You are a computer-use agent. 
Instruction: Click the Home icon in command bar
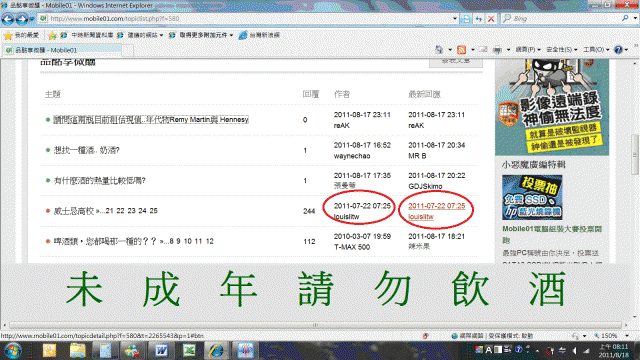coord(439,50)
